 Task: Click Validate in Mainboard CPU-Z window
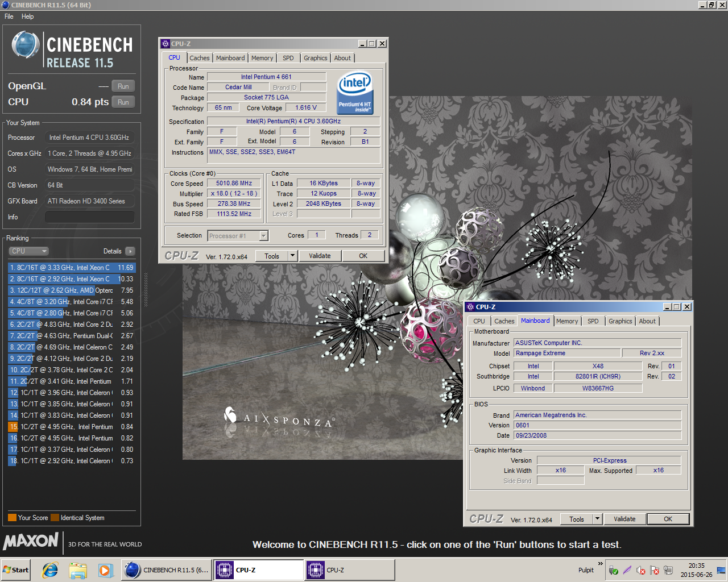tap(624, 519)
